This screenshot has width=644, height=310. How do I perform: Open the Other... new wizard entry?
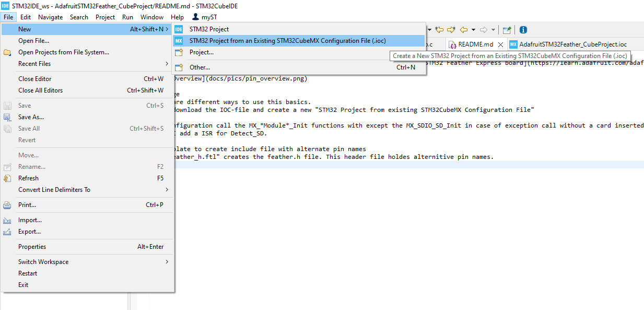(299, 67)
